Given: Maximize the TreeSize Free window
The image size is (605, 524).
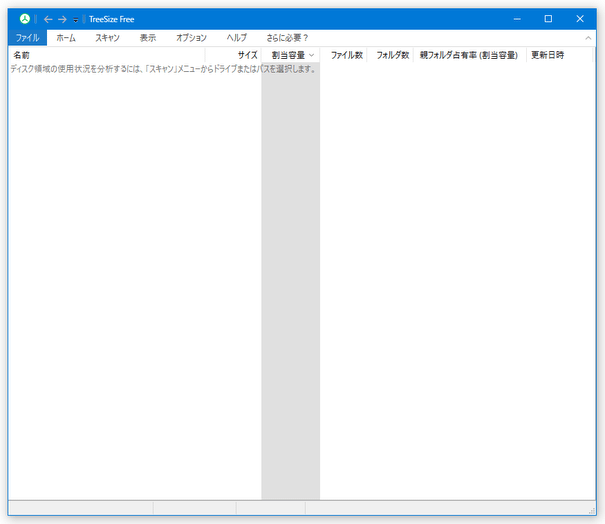Looking at the screenshot, I should (548, 19).
